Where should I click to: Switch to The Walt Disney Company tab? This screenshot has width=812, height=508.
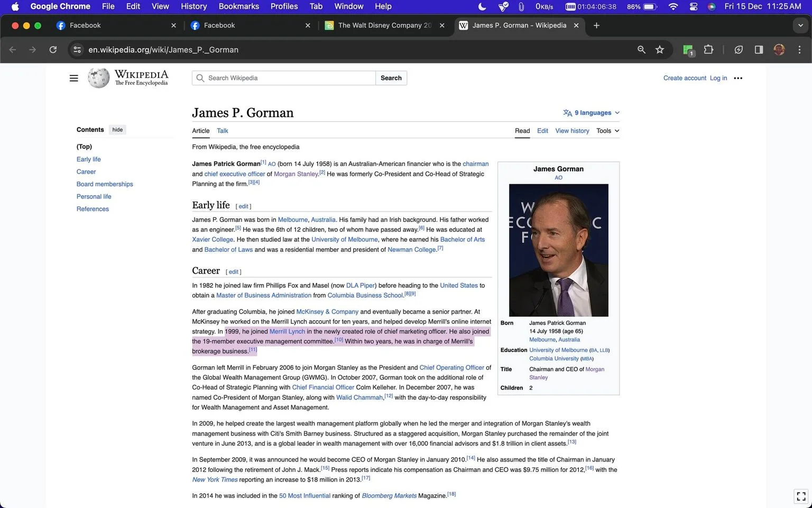(385, 25)
